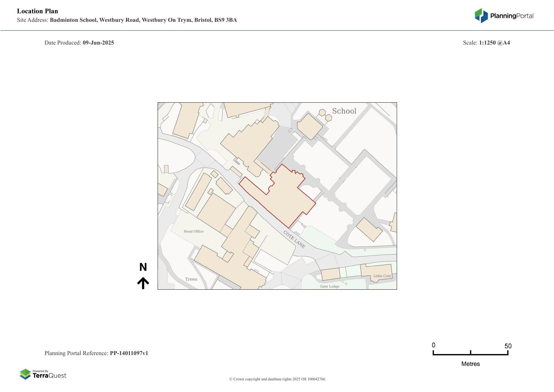Click the Gate Lodge map label
The height and width of the screenshot is (392, 554).
click(x=329, y=286)
